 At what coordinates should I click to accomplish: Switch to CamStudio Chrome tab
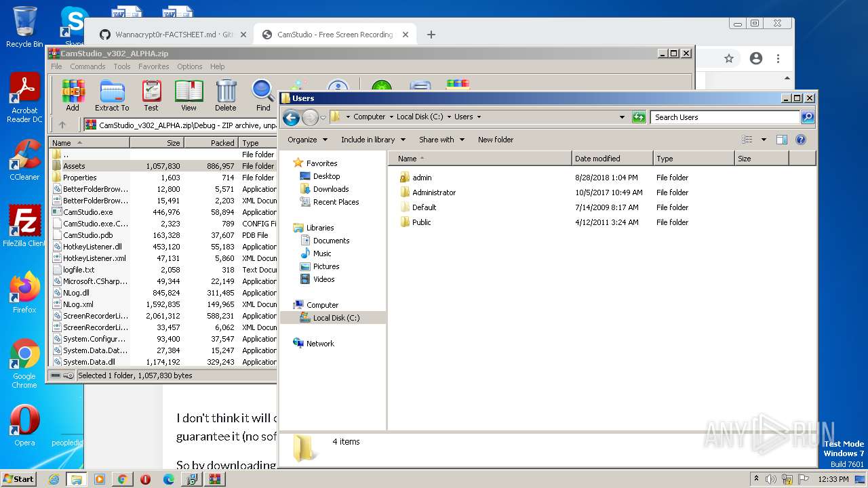point(335,35)
